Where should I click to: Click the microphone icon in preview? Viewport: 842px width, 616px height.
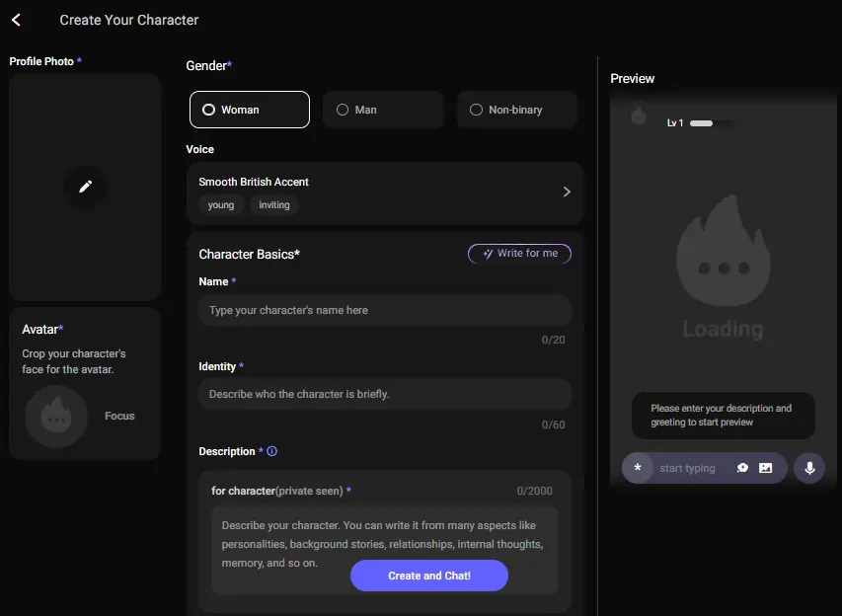(809, 468)
